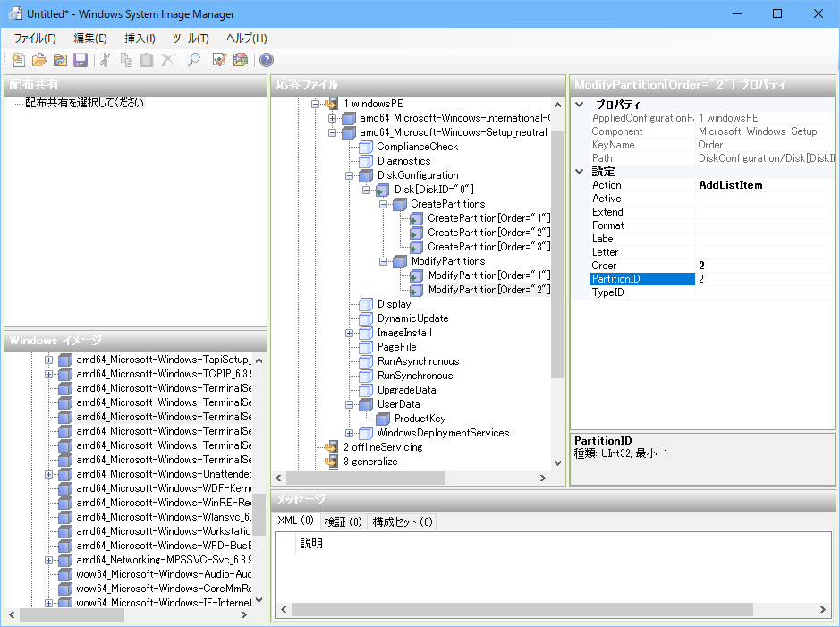Expand the WindowsDeploymentServices node
The width and height of the screenshot is (840, 627).
pyautogui.click(x=349, y=433)
